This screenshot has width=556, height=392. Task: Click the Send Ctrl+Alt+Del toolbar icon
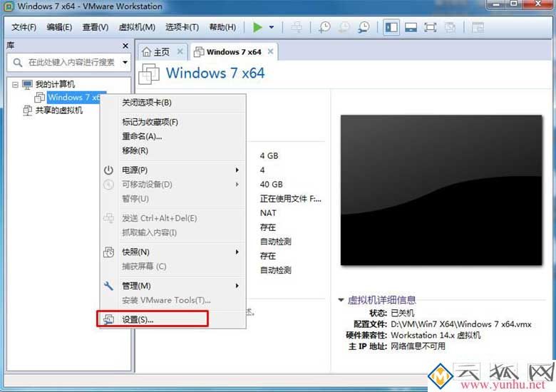coord(297,27)
